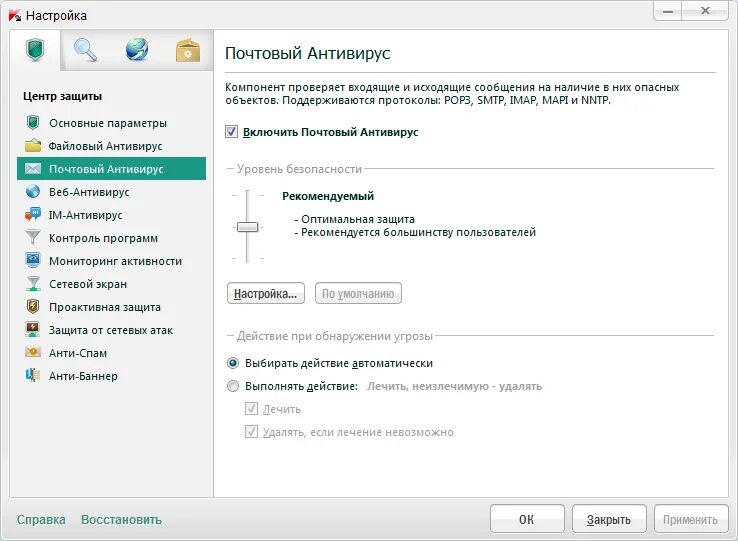Viewport: 738px width, 541px height.
Task: Select Проактивная защита in the sidebar
Action: [111, 307]
